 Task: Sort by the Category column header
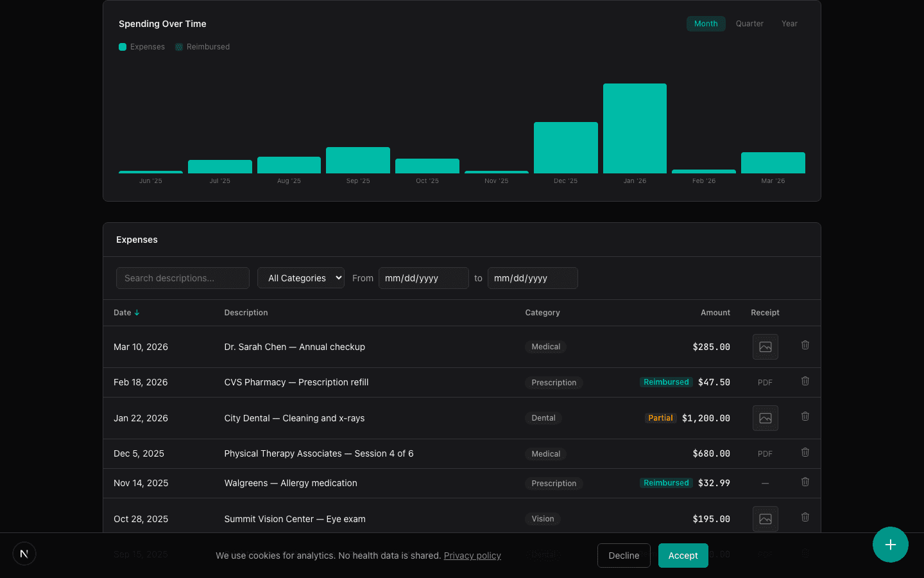point(542,313)
